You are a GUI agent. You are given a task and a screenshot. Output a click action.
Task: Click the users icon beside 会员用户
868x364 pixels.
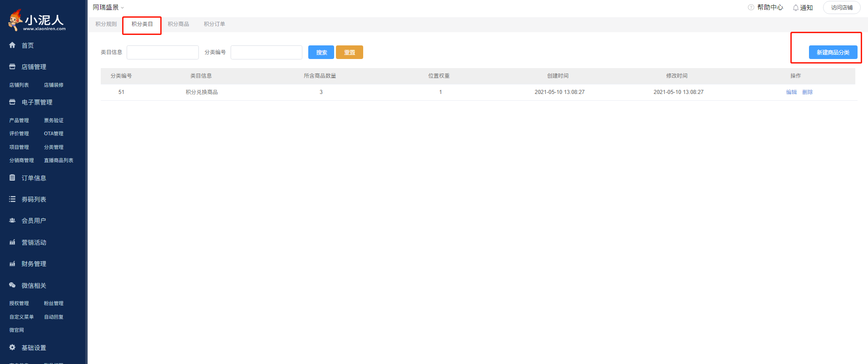[x=12, y=221]
